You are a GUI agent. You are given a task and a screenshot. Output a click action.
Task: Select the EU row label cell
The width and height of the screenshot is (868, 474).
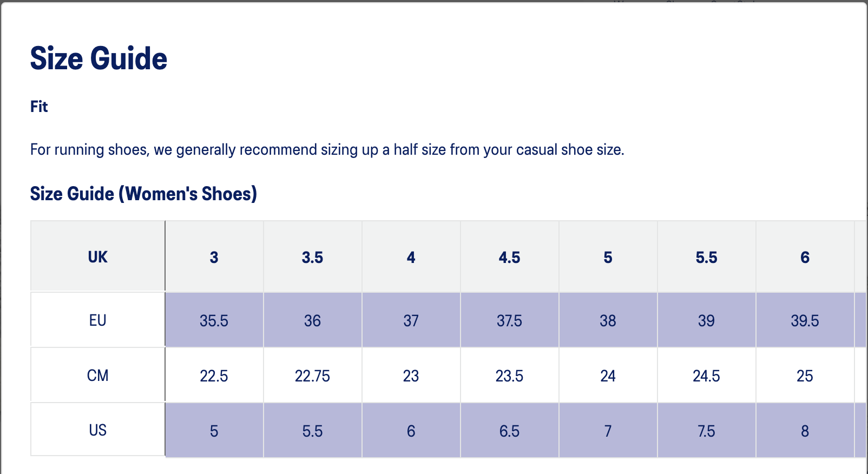pos(98,320)
